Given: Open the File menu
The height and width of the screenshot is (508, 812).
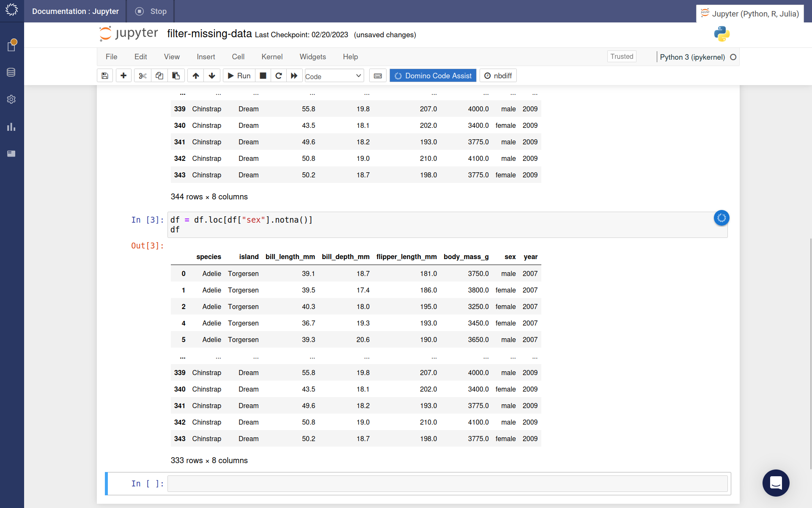Looking at the screenshot, I should click(x=111, y=57).
